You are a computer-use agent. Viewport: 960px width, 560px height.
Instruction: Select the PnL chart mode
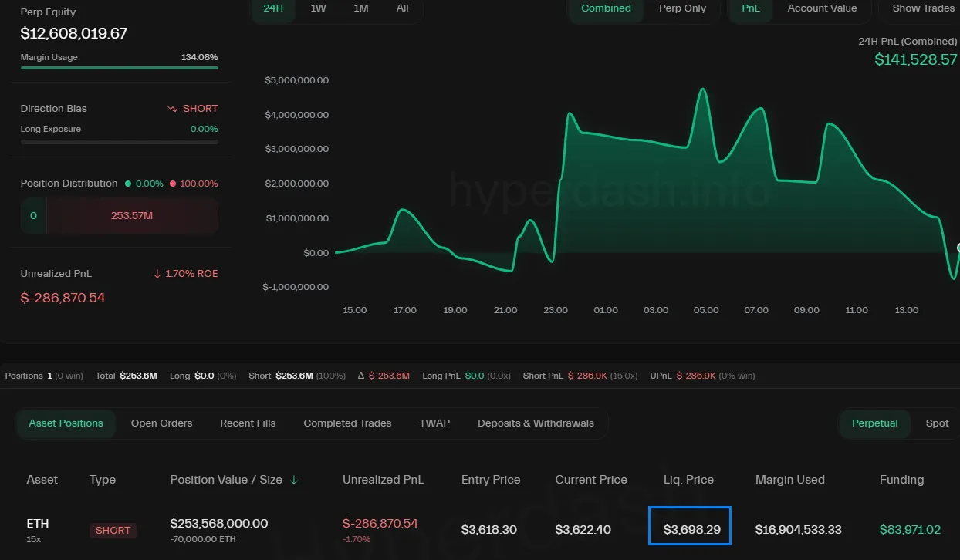(x=750, y=8)
